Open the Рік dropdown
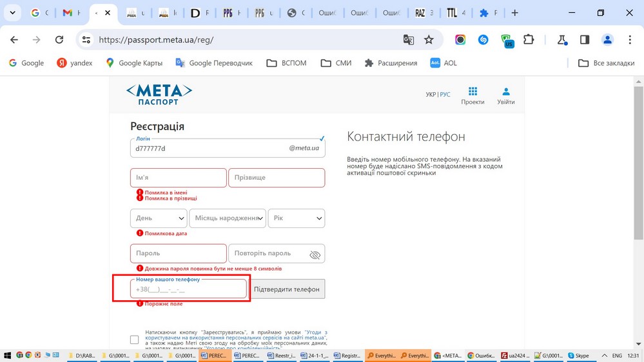 [x=297, y=218]
